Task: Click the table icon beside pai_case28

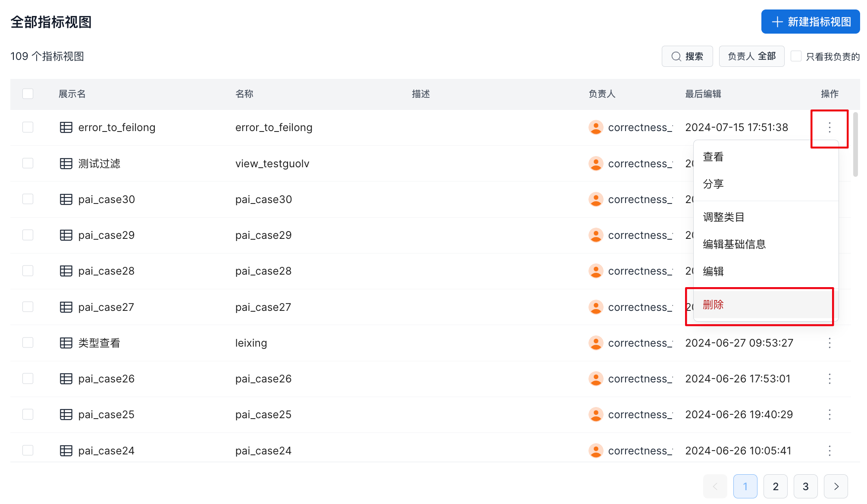Action: coord(66,271)
